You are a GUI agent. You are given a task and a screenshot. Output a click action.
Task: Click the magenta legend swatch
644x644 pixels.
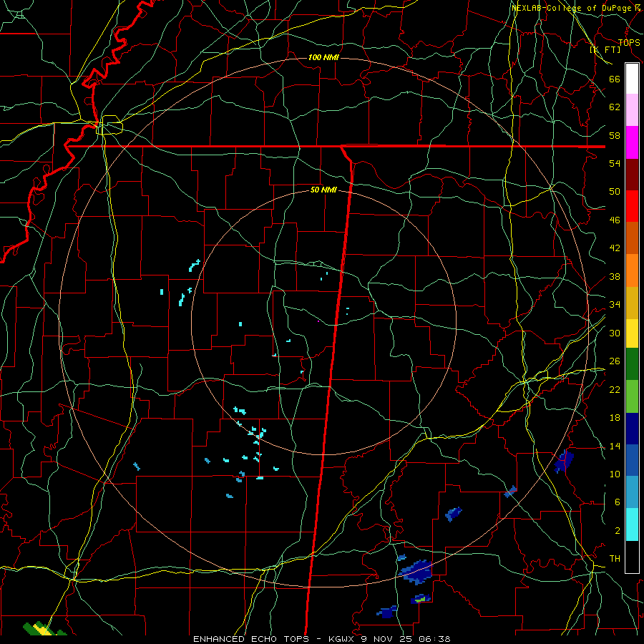pyautogui.click(x=632, y=142)
